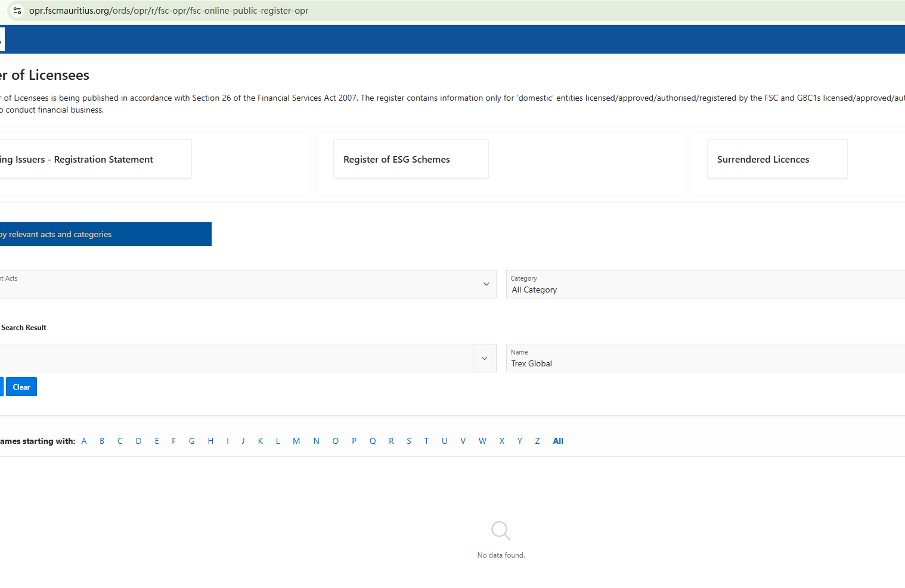
Task: Expand the Relevant Acts dropdown chevron
Action: pos(486,284)
